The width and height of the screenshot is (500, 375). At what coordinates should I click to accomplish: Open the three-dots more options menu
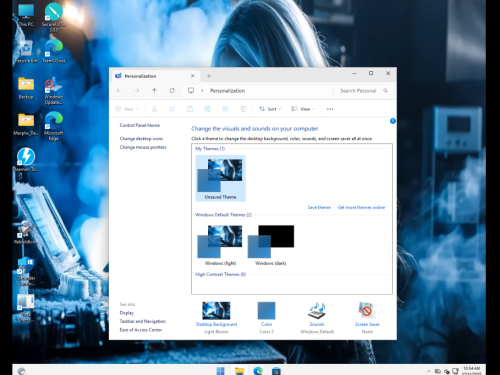pos(330,109)
